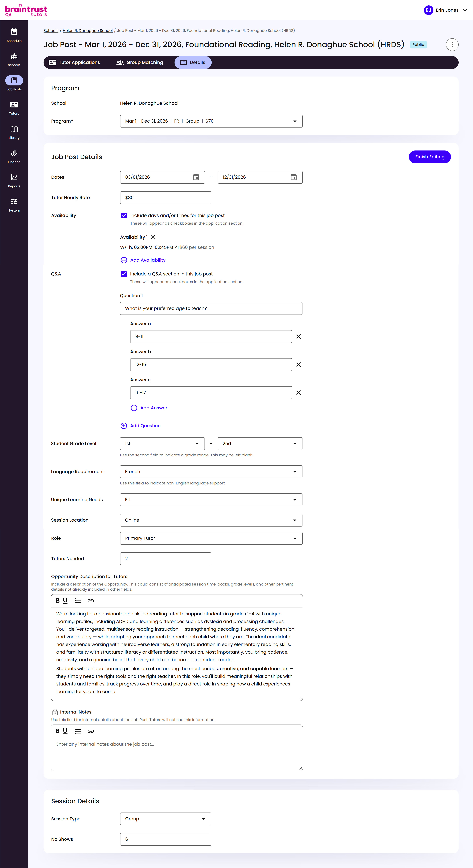The height and width of the screenshot is (868, 473).
Task: Open Helen R. Donaghue School link in Program
Action: click(x=149, y=103)
